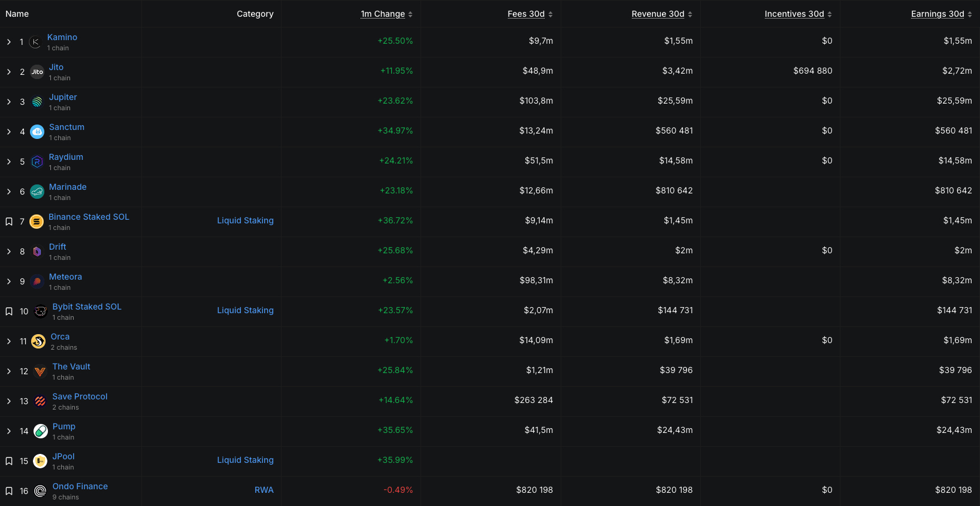Click the Save Protocol logo icon
The height and width of the screenshot is (506, 980).
(40, 401)
